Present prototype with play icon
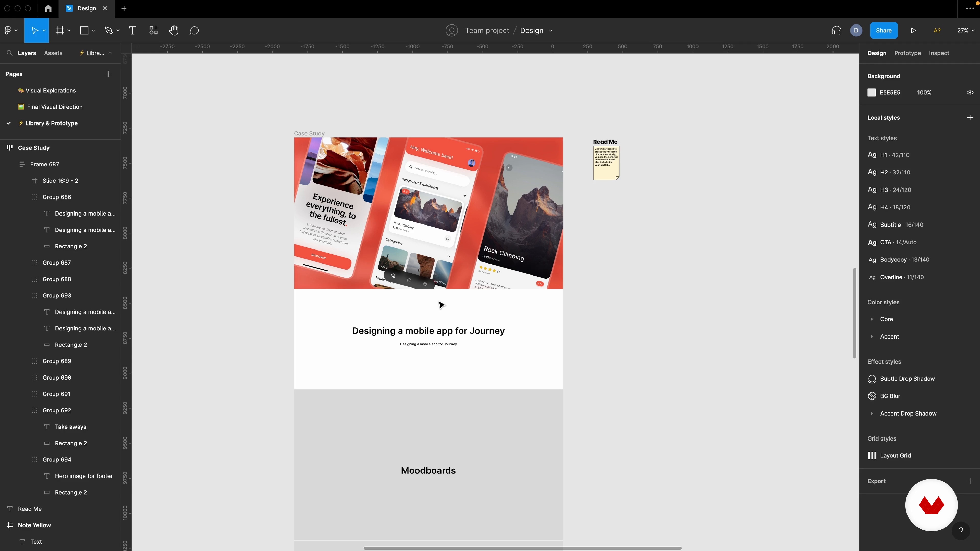Image resolution: width=980 pixels, height=551 pixels. pos(913,30)
